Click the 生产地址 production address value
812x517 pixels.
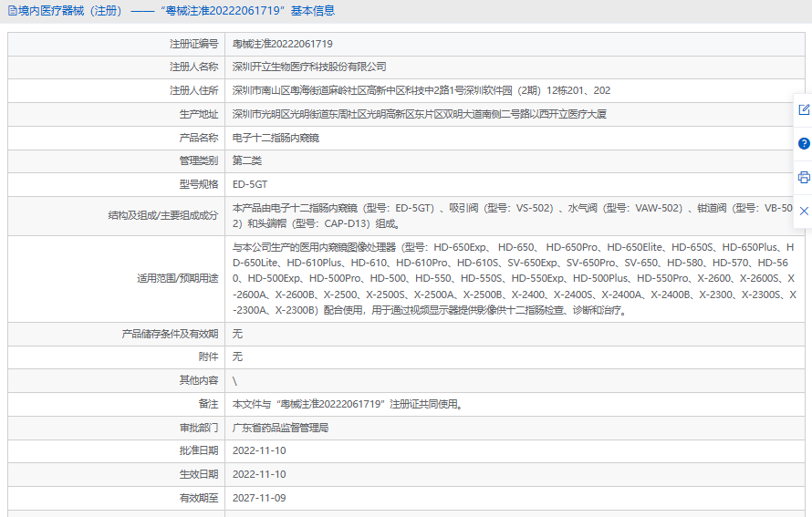419,114
